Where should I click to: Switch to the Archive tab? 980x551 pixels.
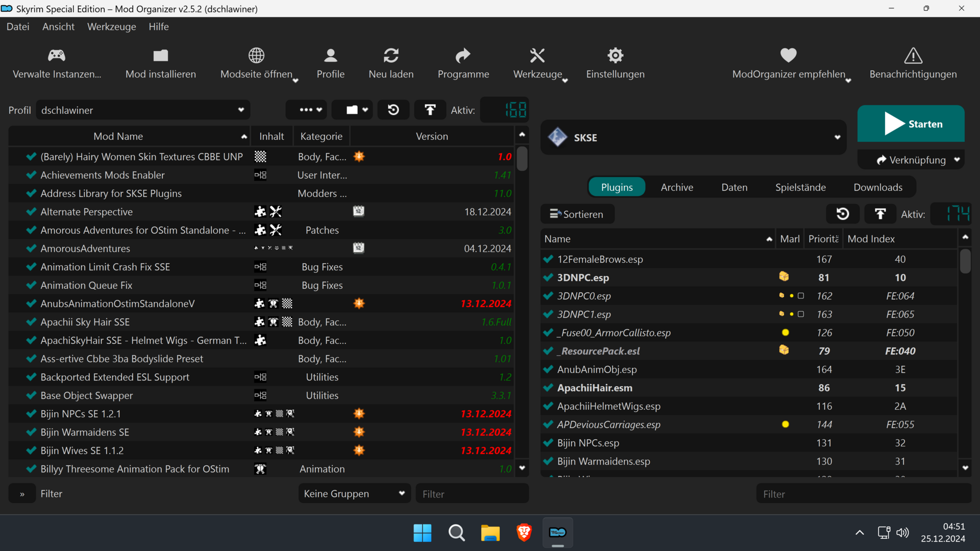[677, 187]
